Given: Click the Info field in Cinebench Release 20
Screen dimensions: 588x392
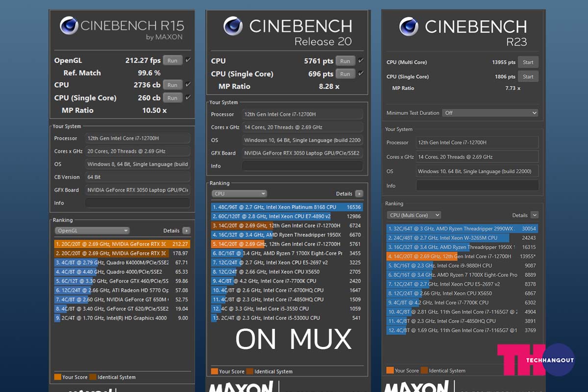Looking at the screenshot, I should [302, 166].
